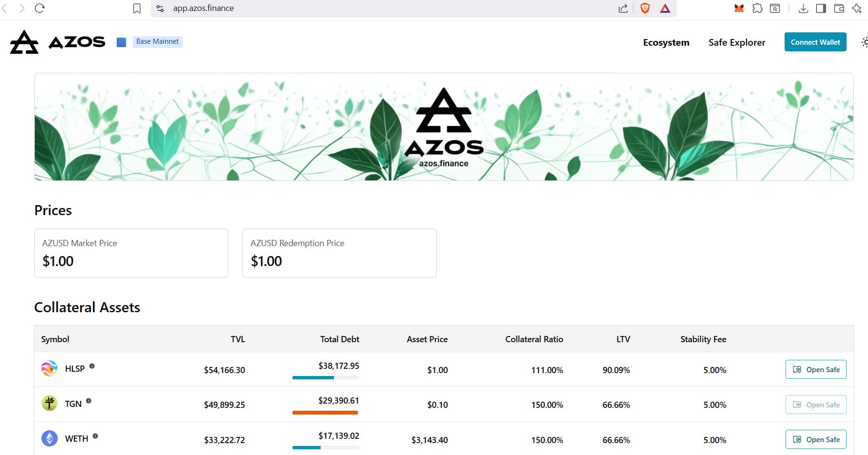Viewport: 868px width, 455px height.
Task: Open the MetaMask fox extension
Action: pyautogui.click(x=739, y=8)
